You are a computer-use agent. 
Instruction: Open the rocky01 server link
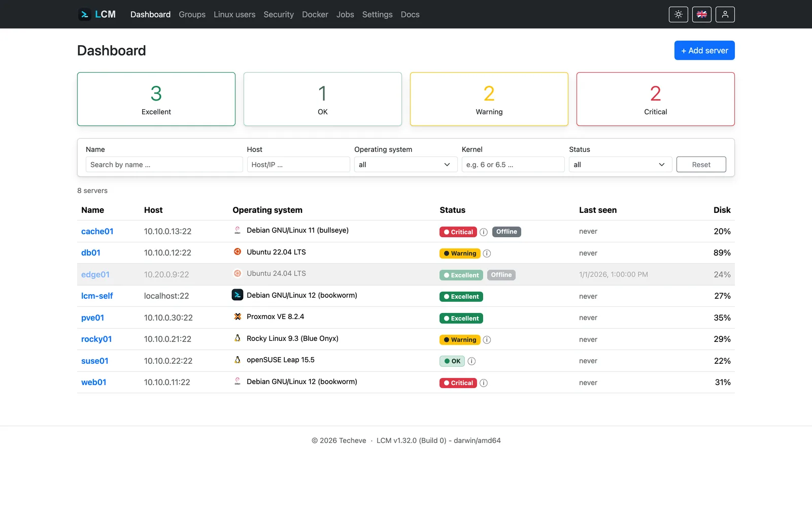point(96,339)
